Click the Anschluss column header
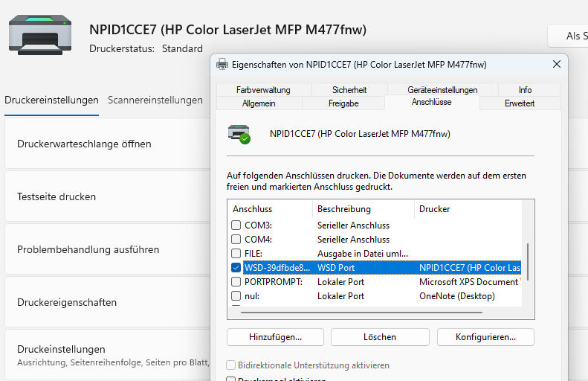The height and width of the screenshot is (381, 588). point(270,209)
